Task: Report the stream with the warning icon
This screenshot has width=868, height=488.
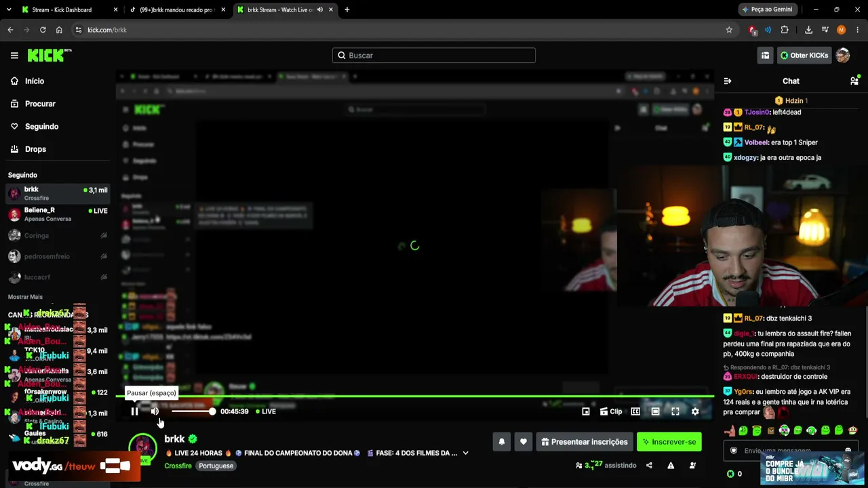Action: pyautogui.click(x=671, y=466)
